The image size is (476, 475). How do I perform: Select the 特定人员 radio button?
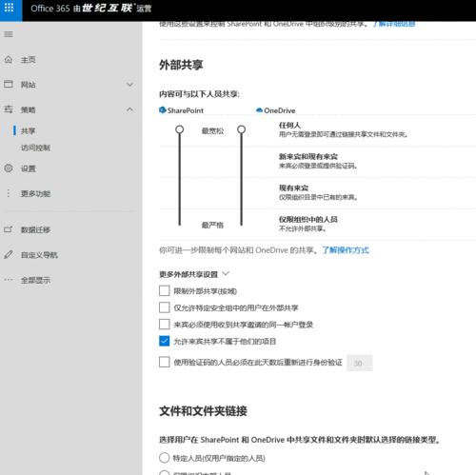(x=165, y=458)
